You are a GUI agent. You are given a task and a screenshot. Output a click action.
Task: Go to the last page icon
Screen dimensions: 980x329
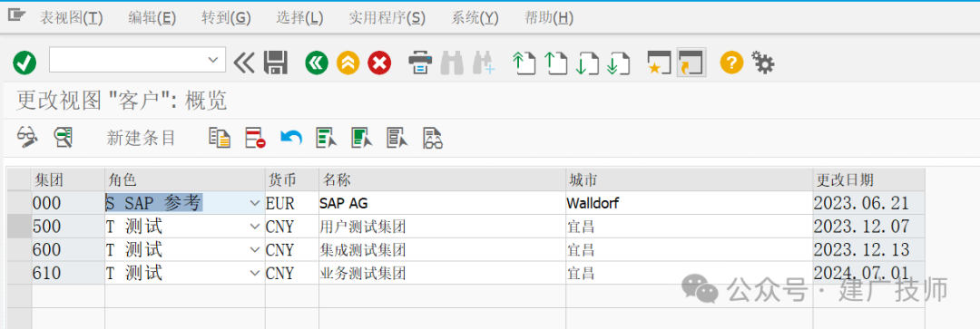[618, 63]
